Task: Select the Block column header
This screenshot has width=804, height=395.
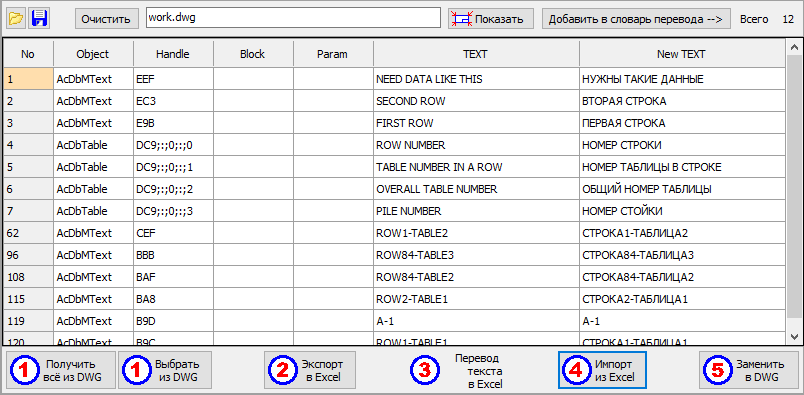Action: [253, 54]
